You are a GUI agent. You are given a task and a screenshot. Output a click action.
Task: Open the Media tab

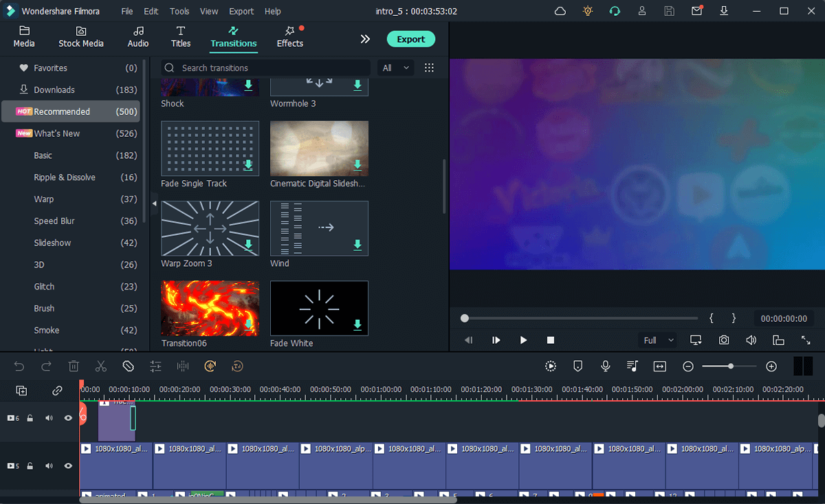click(24, 37)
